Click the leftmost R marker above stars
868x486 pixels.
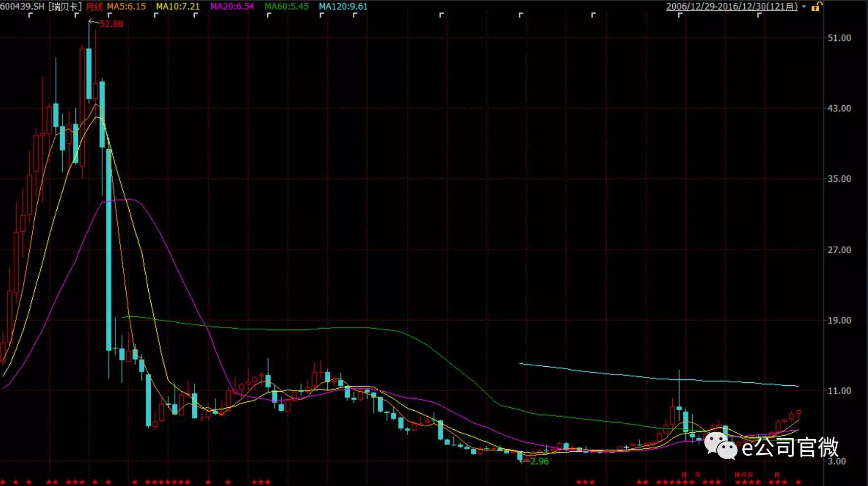[x=684, y=475]
